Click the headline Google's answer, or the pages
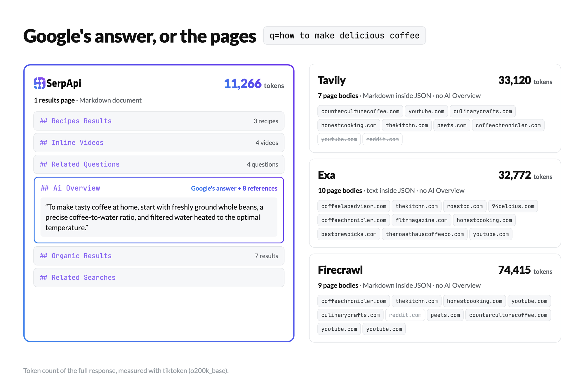This screenshot has height=392, width=584. (x=140, y=36)
